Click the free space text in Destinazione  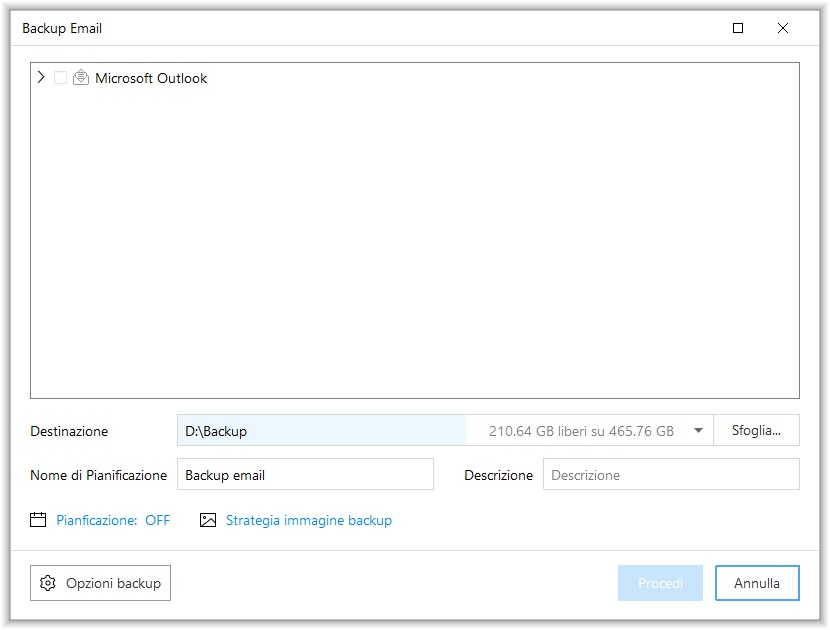tap(581, 431)
